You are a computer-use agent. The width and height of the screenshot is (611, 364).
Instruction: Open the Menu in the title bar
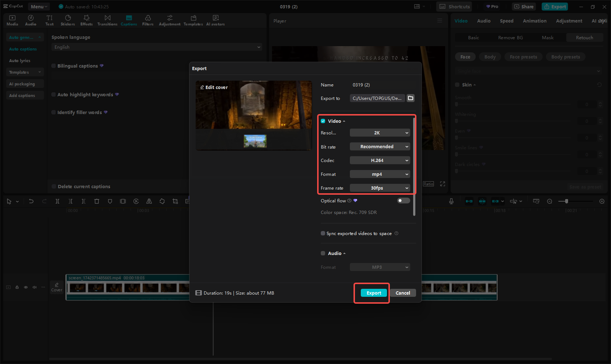[39, 7]
